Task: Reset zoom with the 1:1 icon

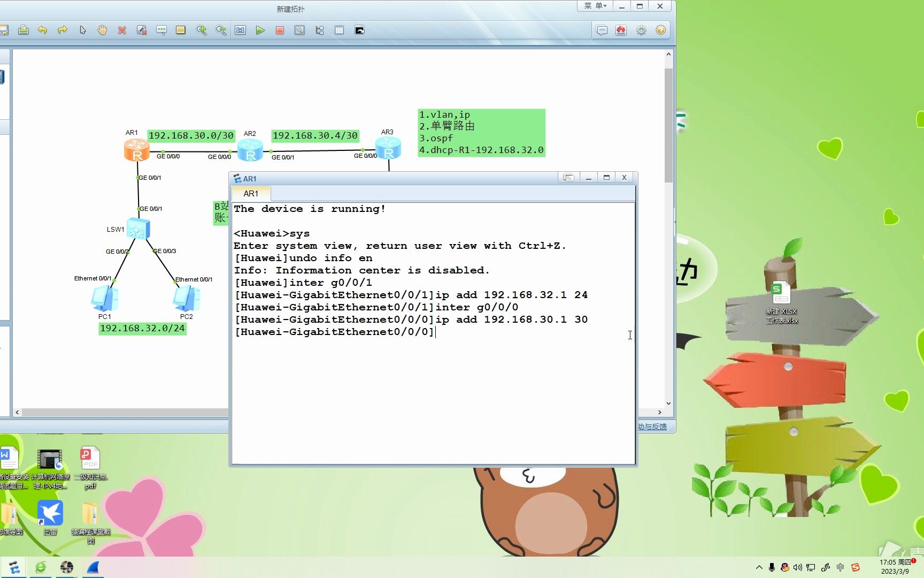Action: (241, 30)
